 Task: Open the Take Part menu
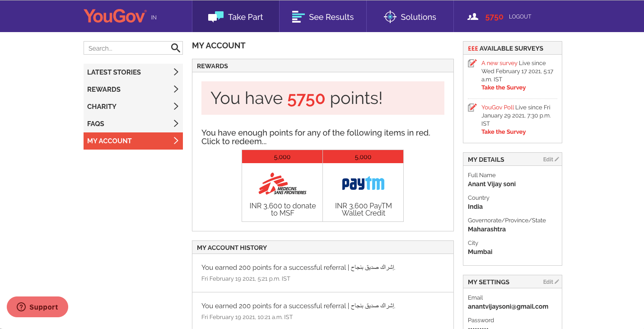pos(236,16)
